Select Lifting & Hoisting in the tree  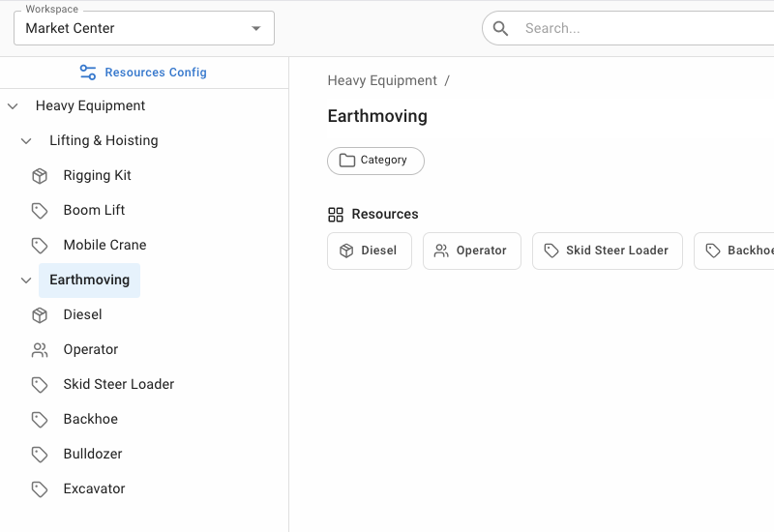[104, 140]
